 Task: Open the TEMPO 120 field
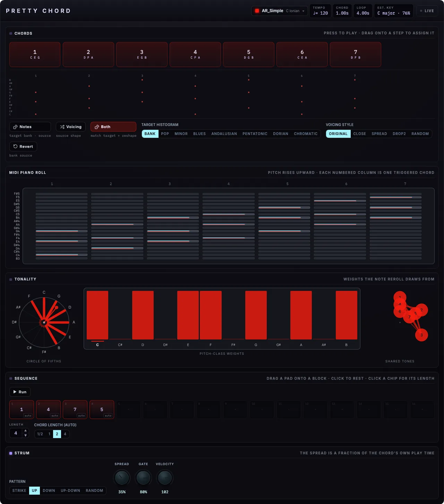click(x=321, y=11)
